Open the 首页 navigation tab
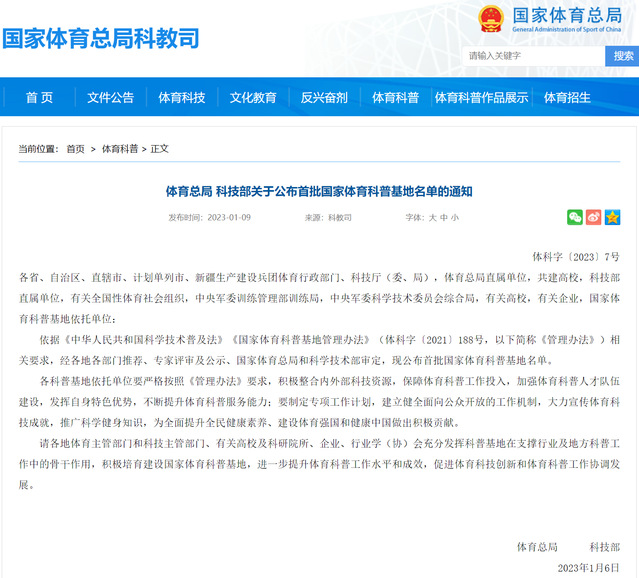The height and width of the screenshot is (578, 639). (39, 97)
